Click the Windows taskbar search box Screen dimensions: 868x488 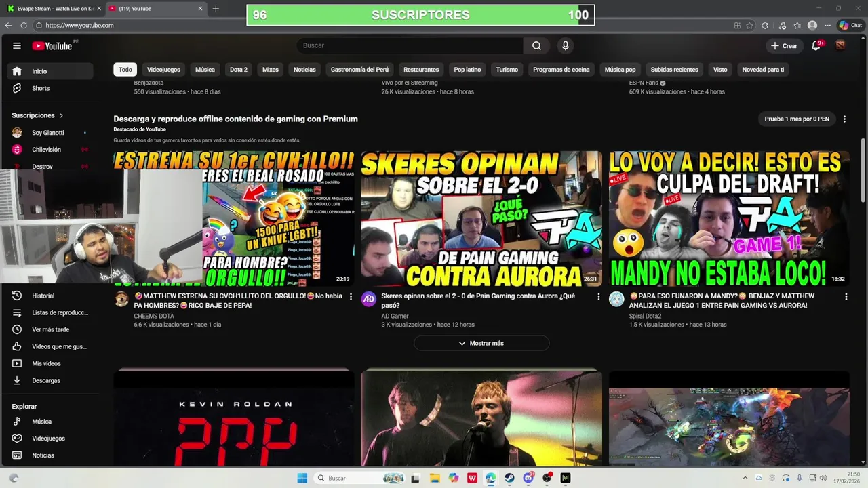[359, 478]
